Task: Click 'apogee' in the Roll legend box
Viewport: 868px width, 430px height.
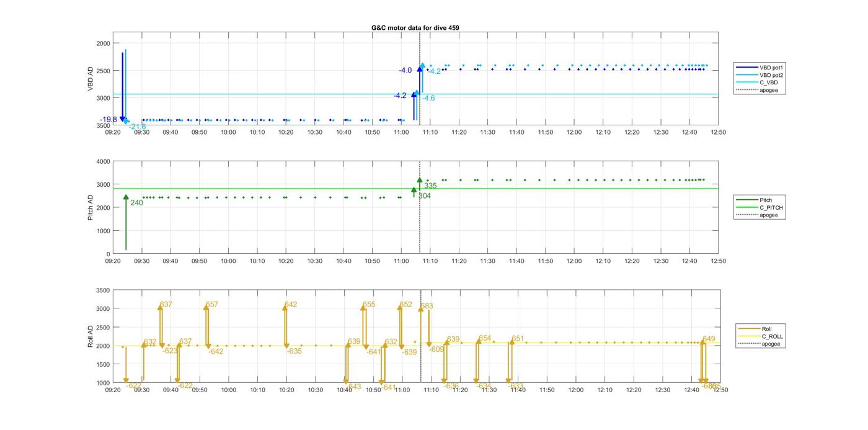Action: (771, 344)
